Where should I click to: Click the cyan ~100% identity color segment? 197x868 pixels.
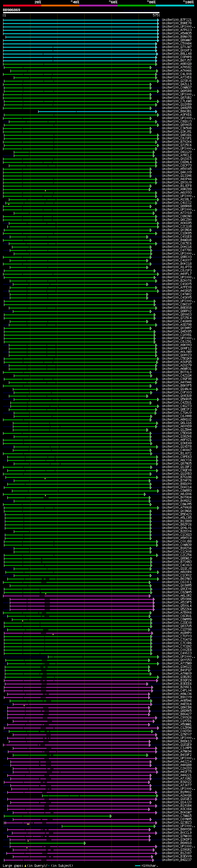(175, 6)
